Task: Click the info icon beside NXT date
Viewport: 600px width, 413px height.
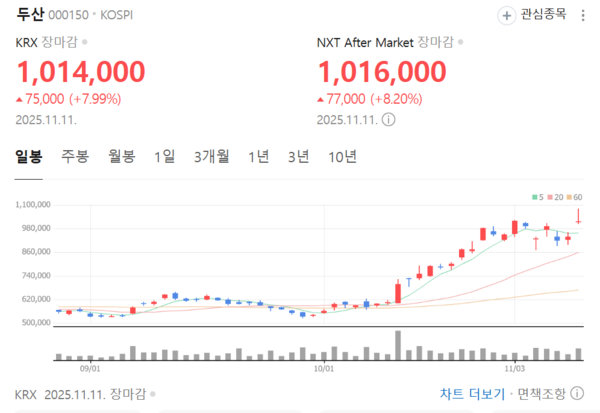Action: click(x=389, y=119)
